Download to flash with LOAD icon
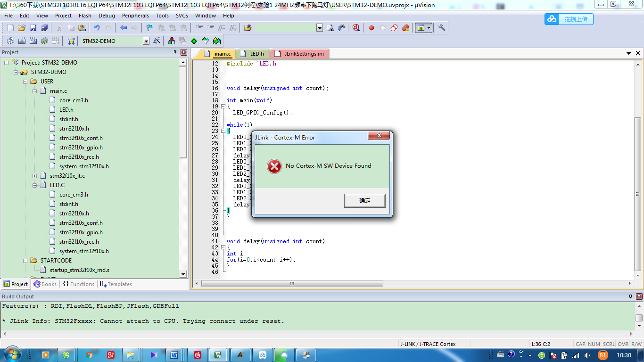644x362 pixels. click(71, 41)
